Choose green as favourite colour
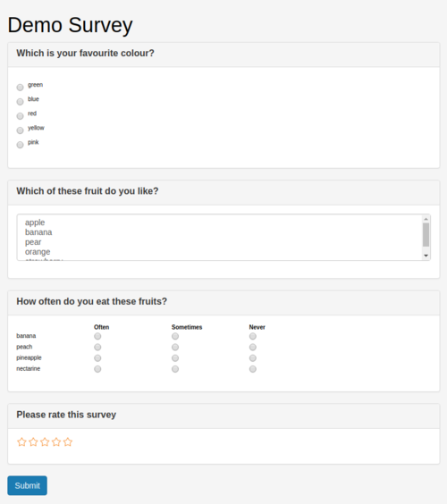This screenshot has height=504, width=447. click(20, 87)
